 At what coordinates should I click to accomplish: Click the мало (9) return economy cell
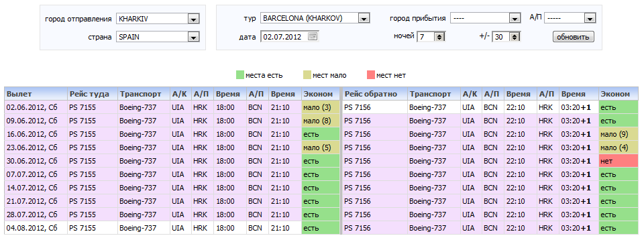pos(619,134)
